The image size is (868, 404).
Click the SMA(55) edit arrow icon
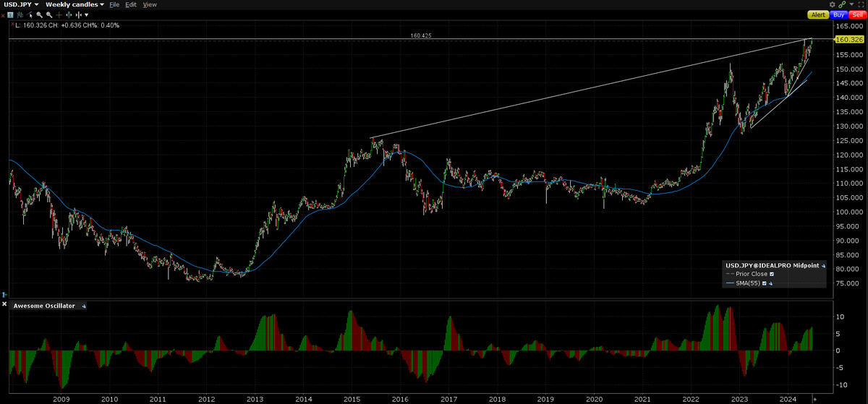pos(771,283)
